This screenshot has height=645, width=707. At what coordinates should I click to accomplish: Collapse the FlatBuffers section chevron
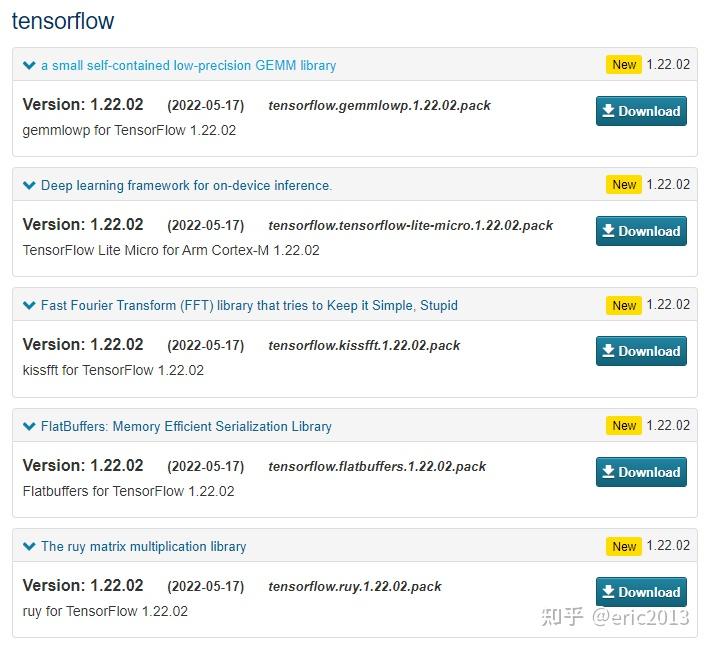pyautogui.click(x=29, y=426)
